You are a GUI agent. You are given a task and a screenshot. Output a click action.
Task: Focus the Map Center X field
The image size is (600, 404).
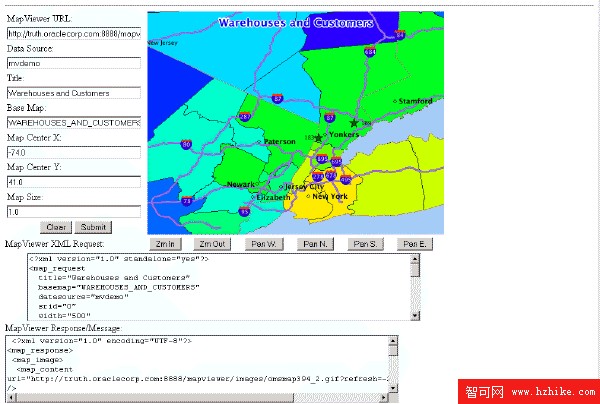[74, 152]
